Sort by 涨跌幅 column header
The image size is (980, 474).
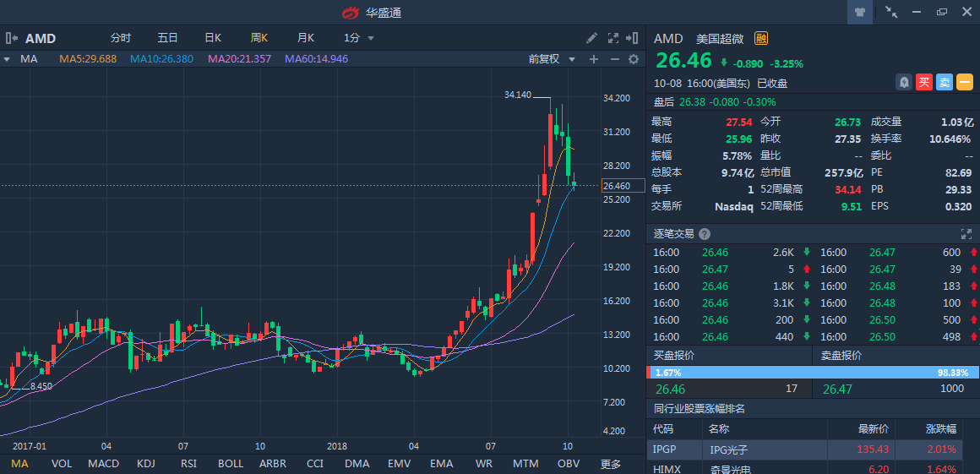(940, 429)
